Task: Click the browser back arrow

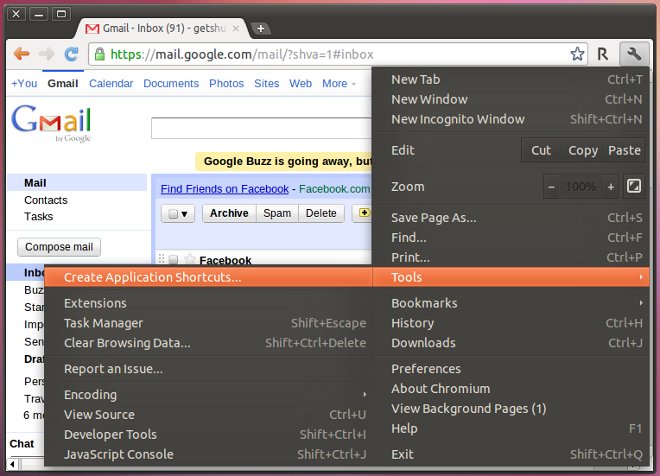Action: (x=21, y=54)
